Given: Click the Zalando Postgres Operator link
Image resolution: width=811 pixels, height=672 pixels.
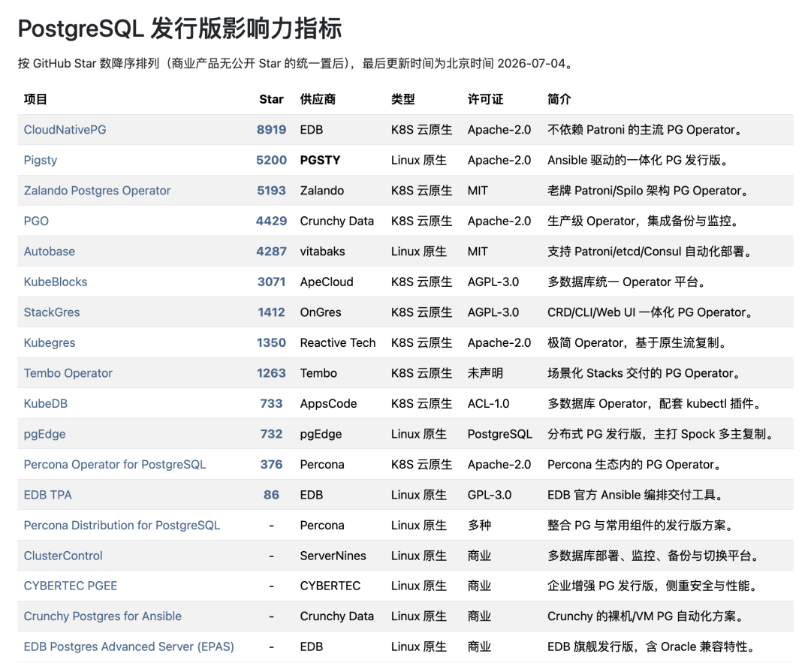Looking at the screenshot, I should tap(97, 191).
